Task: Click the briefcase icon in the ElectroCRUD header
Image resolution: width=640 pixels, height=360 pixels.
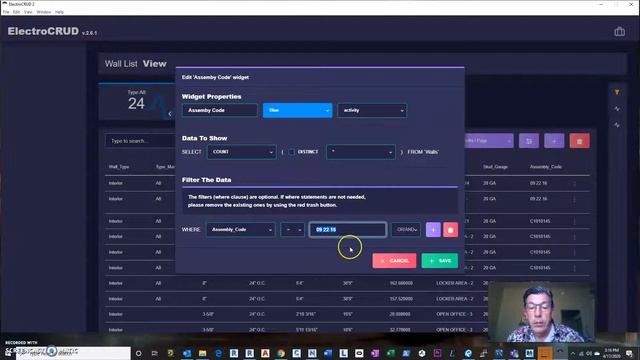Action: [x=619, y=31]
